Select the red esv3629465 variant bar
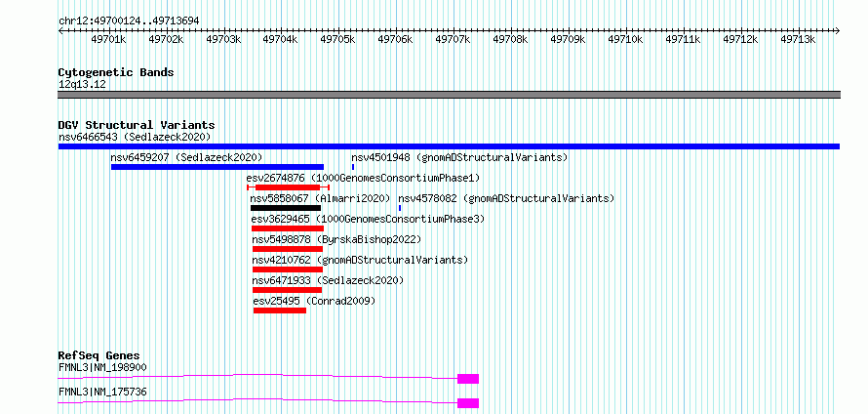 pos(288,228)
